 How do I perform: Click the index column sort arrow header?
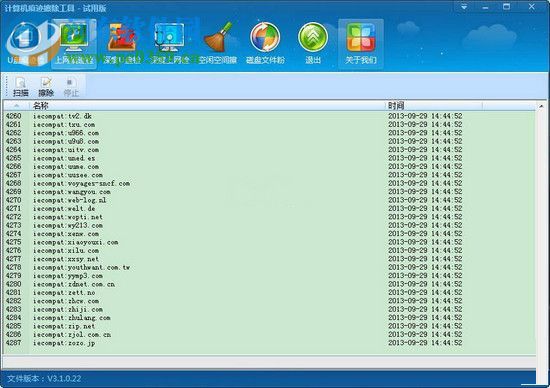(16, 106)
